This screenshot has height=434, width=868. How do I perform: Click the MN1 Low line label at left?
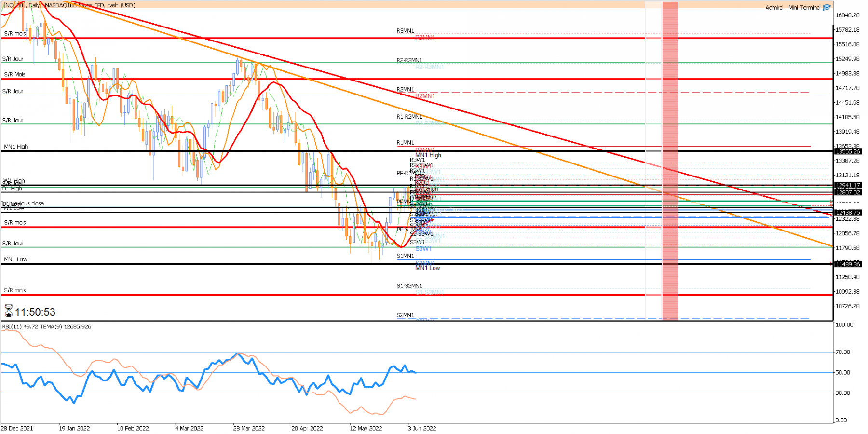click(x=15, y=259)
